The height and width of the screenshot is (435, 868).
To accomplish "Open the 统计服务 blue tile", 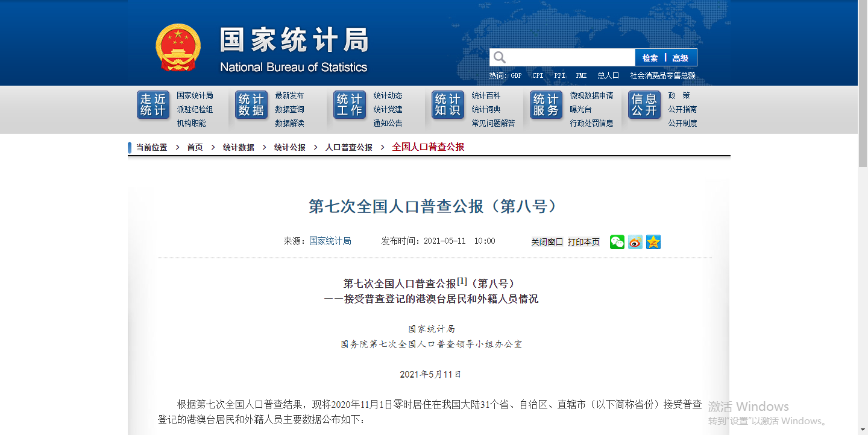I will [x=546, y=105].
